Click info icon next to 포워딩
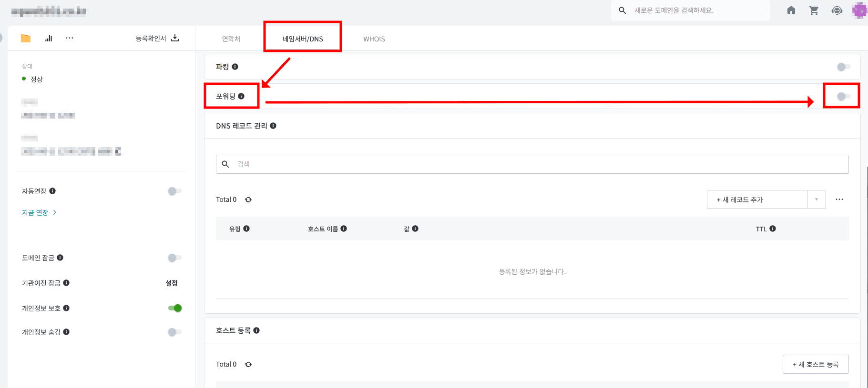 click(x=241, y=96)
